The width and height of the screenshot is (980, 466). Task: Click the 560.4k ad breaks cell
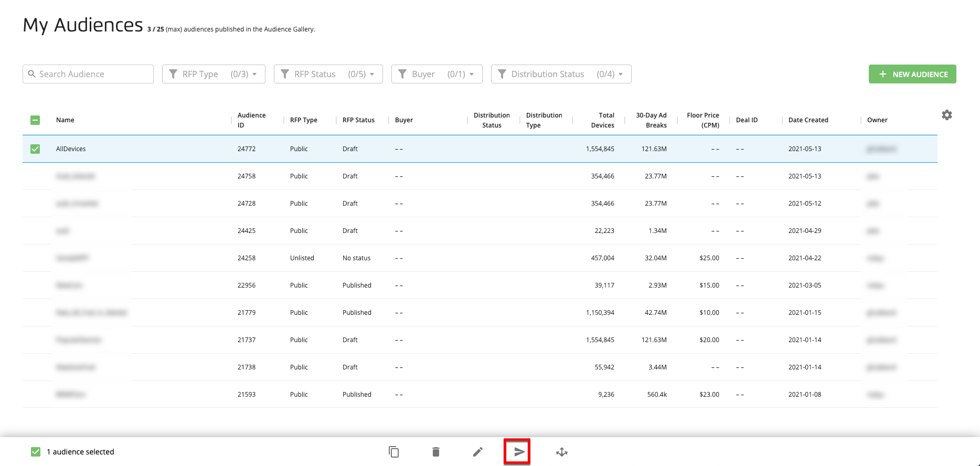pyautogui.click(x=657, y=395)
